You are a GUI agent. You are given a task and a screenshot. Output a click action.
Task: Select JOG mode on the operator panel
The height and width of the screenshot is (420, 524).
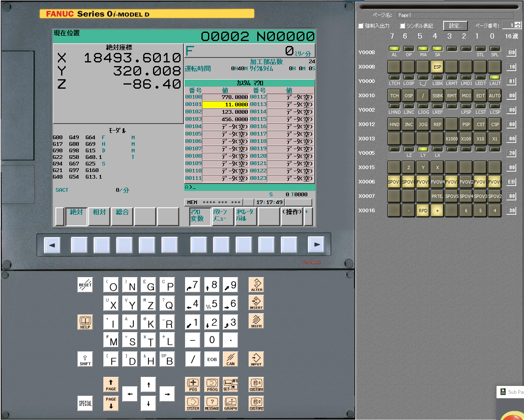click(x=423, y=124)
